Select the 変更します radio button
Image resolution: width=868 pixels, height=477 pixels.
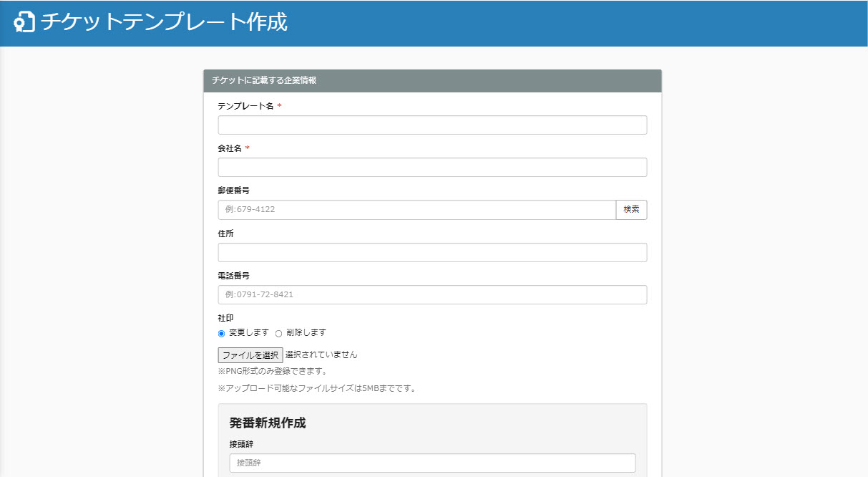click(x=222, y=333)
